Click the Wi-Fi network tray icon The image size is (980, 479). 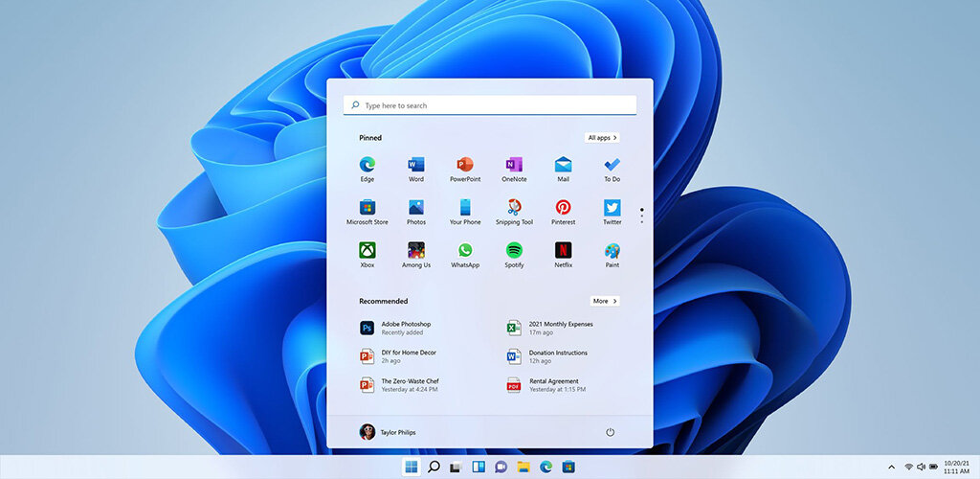pos(909,468)
